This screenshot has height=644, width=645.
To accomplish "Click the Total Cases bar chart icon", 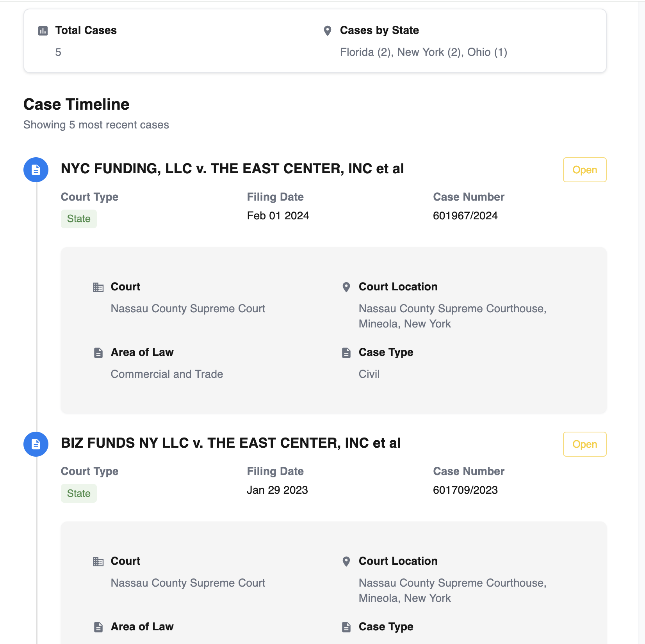I will [x=43, y=31].
